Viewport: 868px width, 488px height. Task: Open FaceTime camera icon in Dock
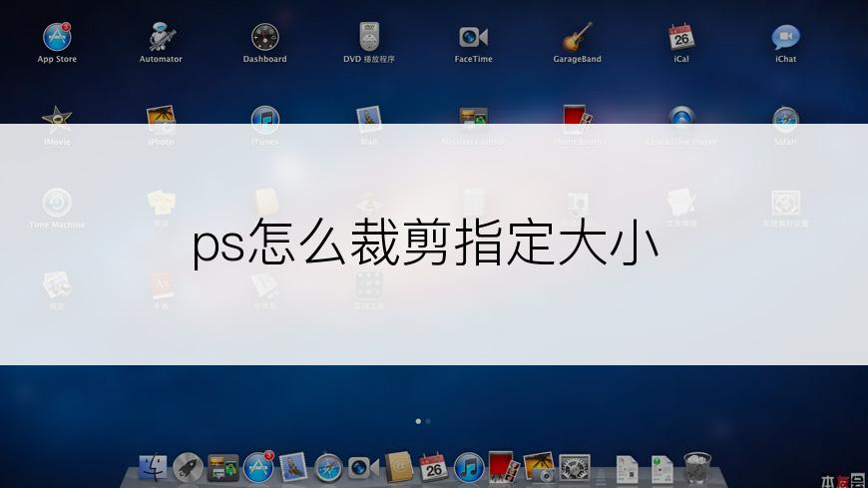pos(364,468)
